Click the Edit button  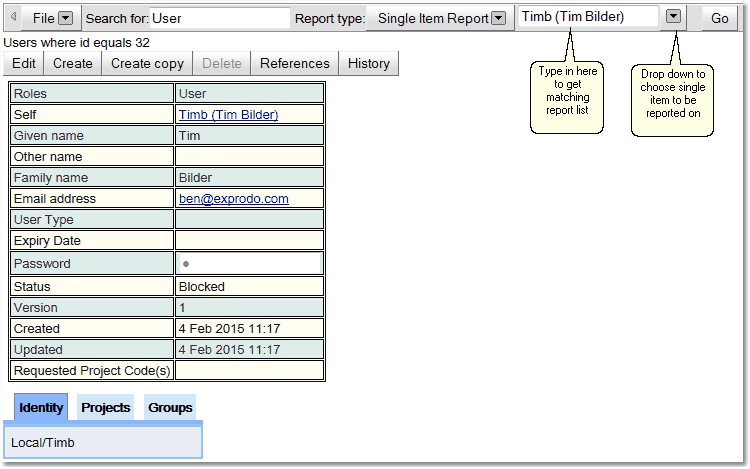pyautogui.click(x=24, y=63)
